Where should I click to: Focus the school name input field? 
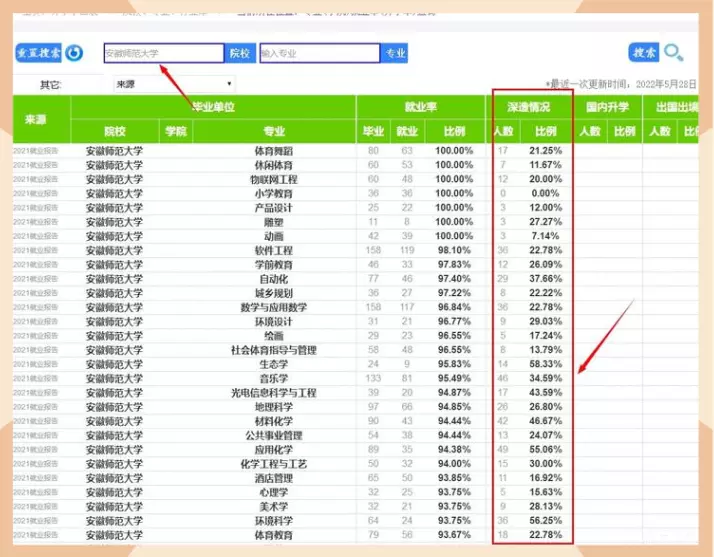pyautogui.click(x=164, y=53)
